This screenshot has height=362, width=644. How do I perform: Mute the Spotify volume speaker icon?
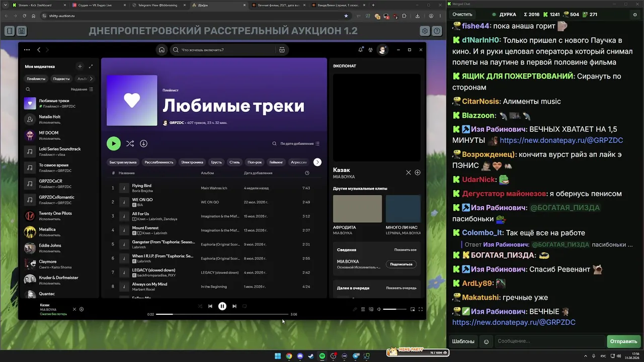(x=379, y=309)
